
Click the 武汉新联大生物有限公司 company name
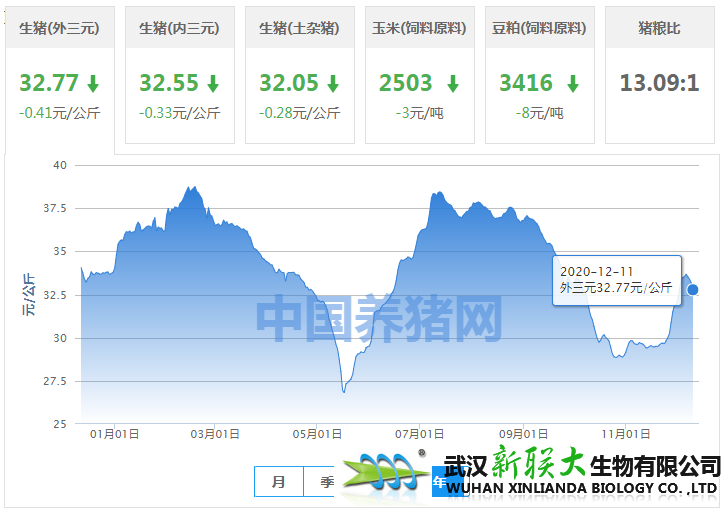(x=582, y=466)
